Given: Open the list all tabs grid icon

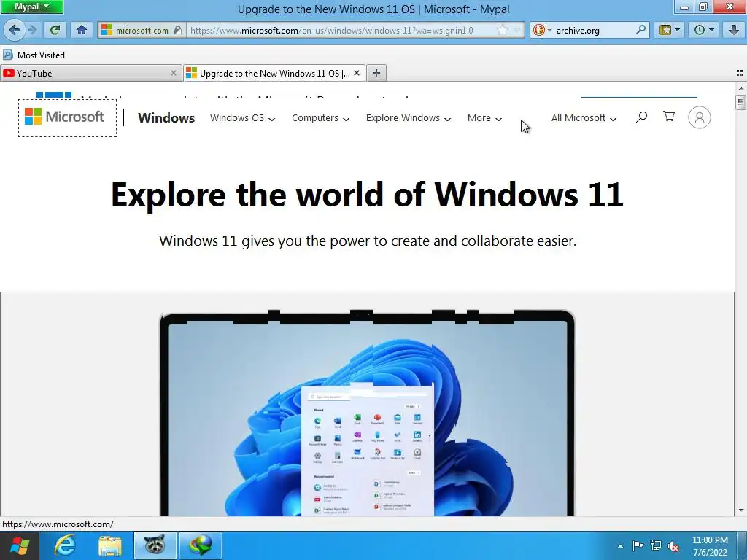Looking at the screenshot, I should [x=740, y=73].
